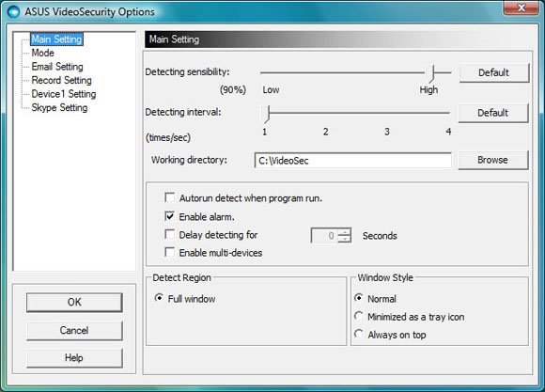Open Skype Setting from the tree
Viewport: 545px width, 392px height.
pyautogui.click(x=59, y=107)
